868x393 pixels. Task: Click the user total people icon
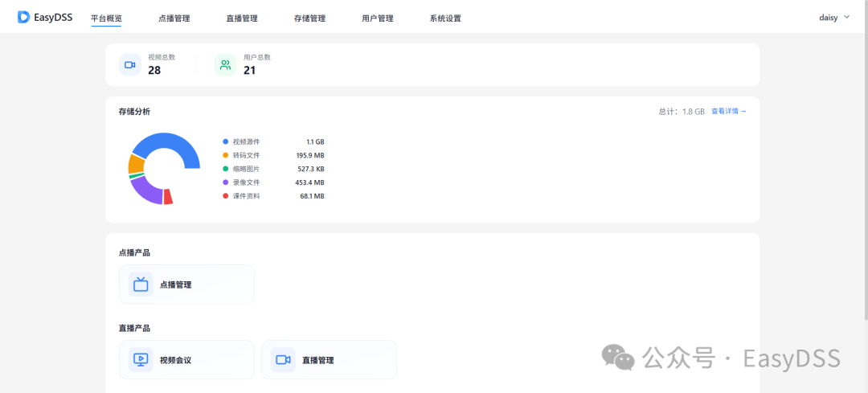tap(225, 65)
